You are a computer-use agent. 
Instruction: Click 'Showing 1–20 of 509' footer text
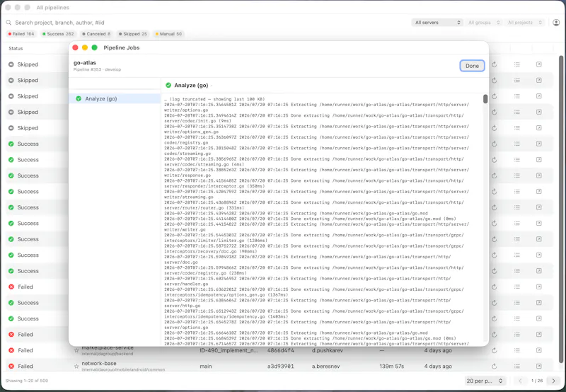(x=26, y=381)
